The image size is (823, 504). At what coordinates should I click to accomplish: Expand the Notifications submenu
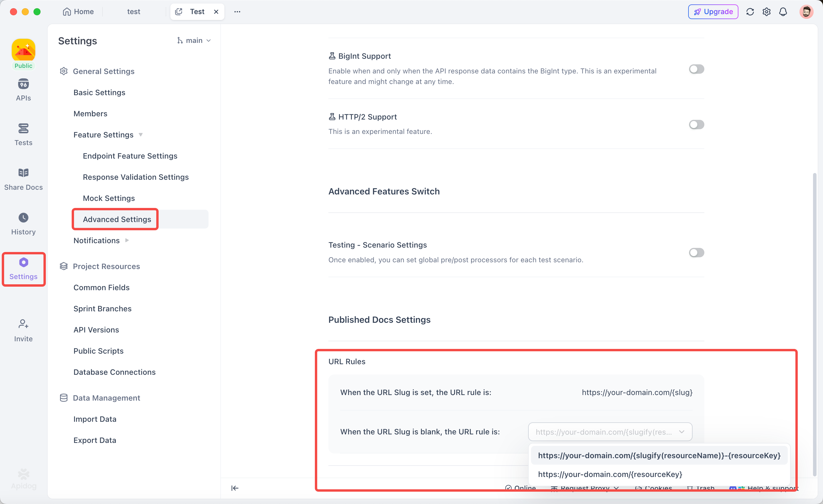pos(127,240)
